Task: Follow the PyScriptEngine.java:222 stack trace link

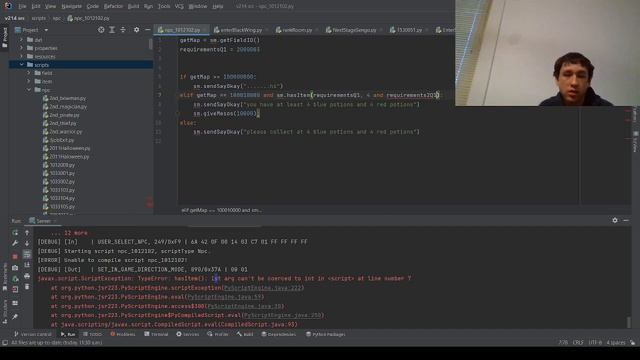Action: pyautogui.click(x=263, y=288)
